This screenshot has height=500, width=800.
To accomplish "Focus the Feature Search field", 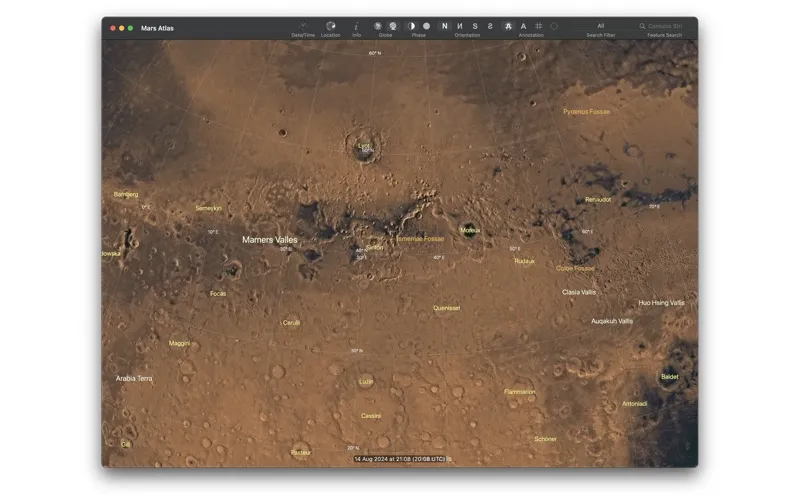I will 664,26.
